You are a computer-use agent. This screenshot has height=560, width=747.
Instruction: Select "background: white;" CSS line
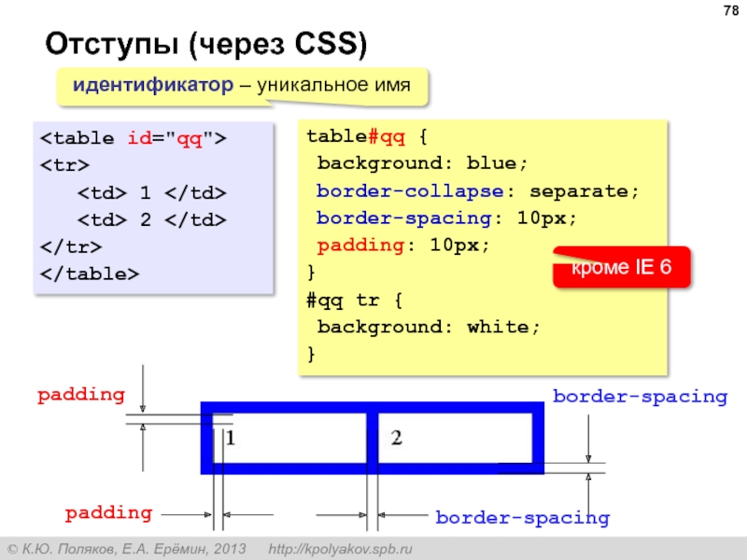pyautogui.click(x=429, y=328)
